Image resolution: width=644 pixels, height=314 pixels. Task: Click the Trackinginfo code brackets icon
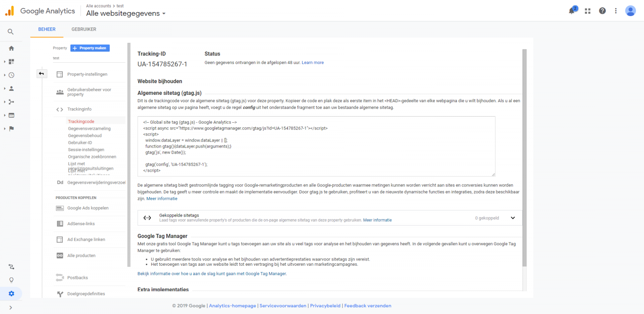pos(60,109)
